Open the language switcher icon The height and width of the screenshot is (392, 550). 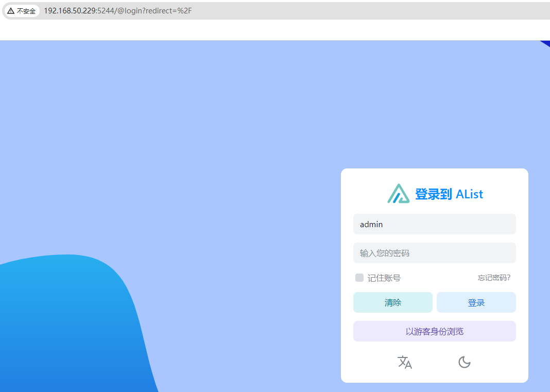point(405,362)
